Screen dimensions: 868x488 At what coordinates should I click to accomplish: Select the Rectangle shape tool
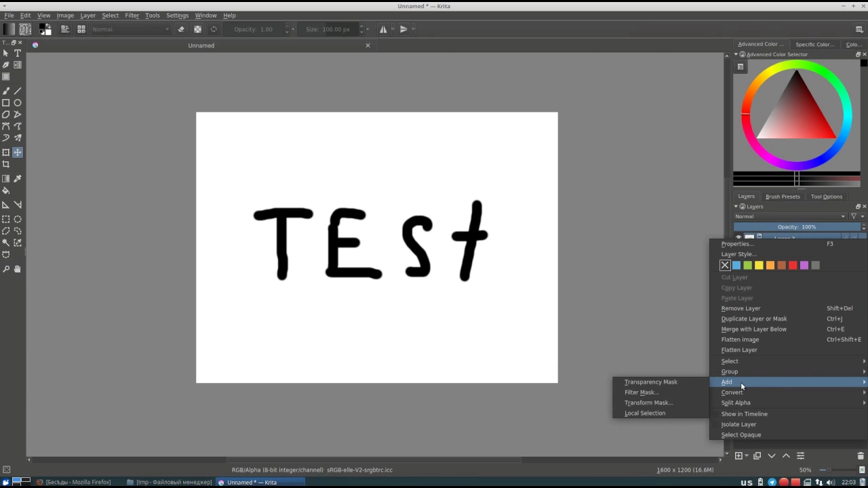(6, 103)
